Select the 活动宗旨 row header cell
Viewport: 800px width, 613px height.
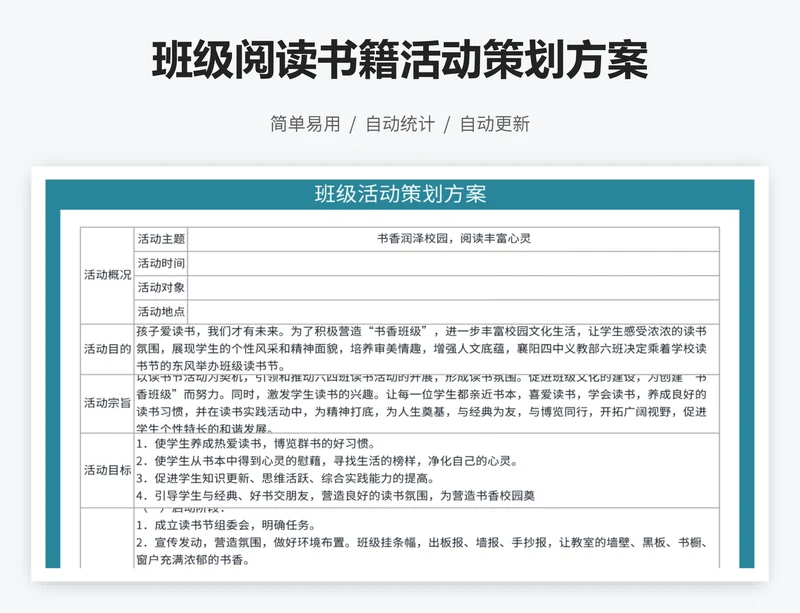coord(107,403)
